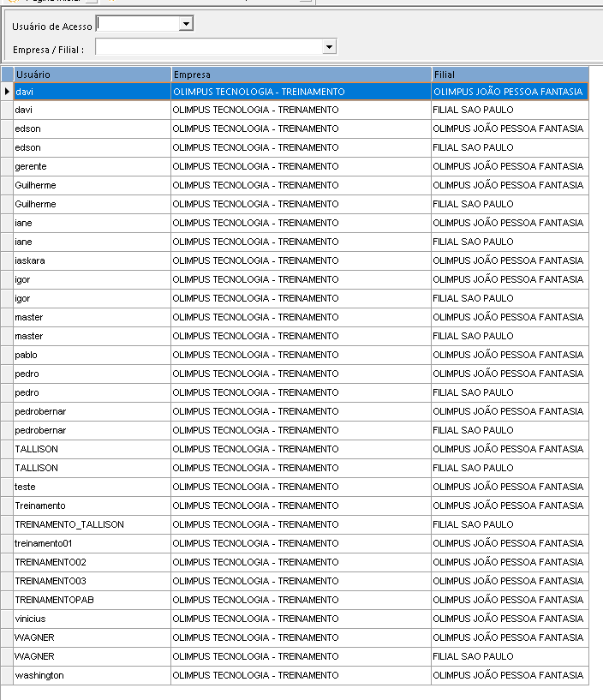Click the row selector beside washington
This screenshot has height=700, width=603.
(x=7, y=675)
